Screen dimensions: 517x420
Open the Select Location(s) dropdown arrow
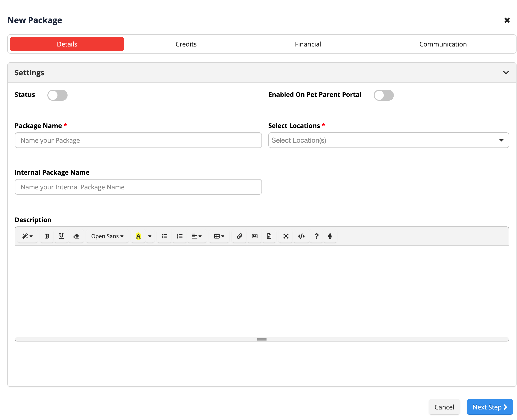click(x=501, y=140)
